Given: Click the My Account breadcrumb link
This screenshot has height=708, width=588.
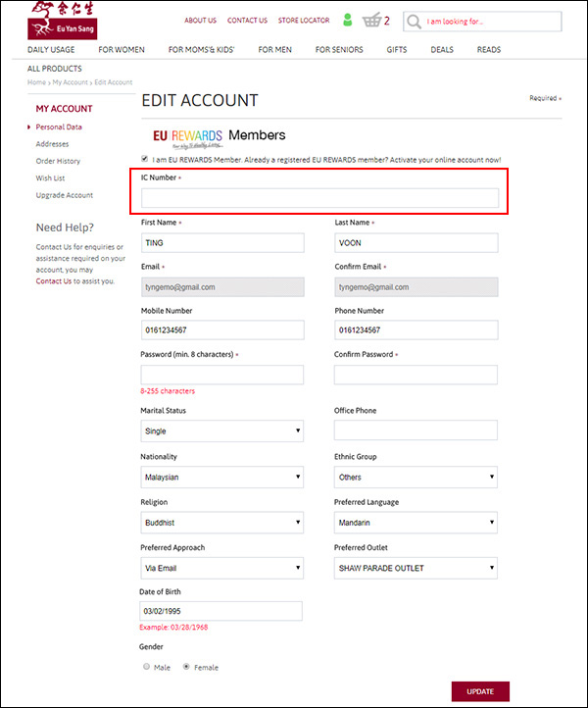Looking at the screenshot, I should pos(70,82).
